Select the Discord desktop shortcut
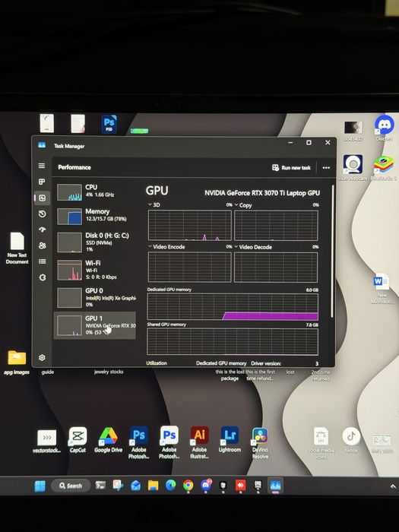The height and width of the screenshot is (532, 399). point(384,128)
